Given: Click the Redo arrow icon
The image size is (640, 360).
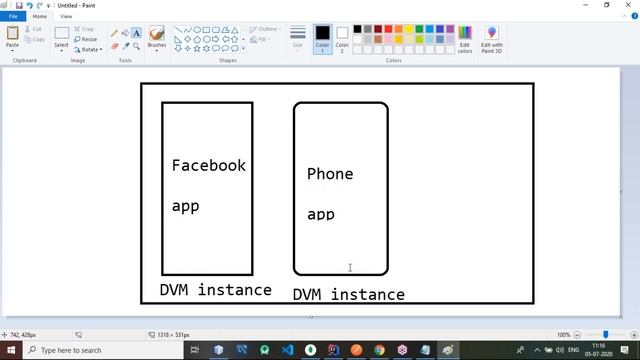Looking at the screenshot, I should pyautogui.click(x=40, y=5).
